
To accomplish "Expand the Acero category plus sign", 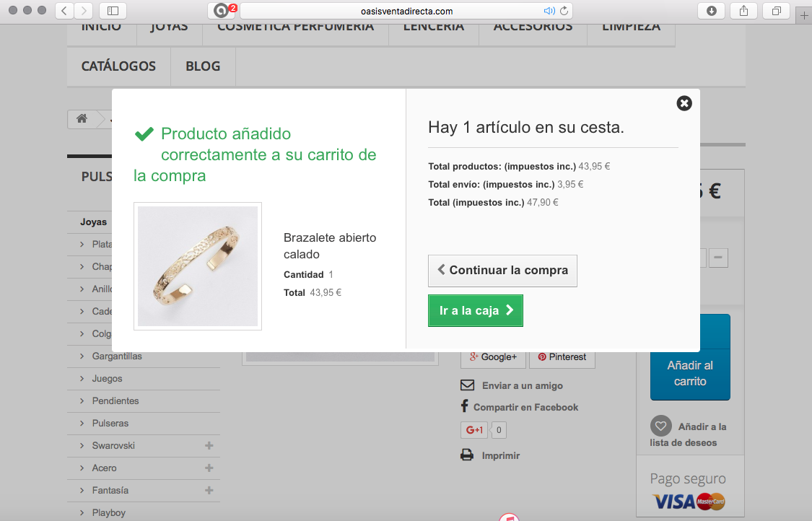I will tap(209, 468).
